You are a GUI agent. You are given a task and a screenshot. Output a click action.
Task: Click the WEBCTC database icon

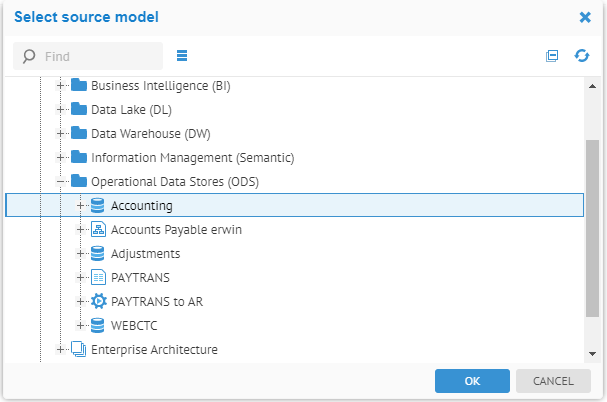tap(98, 326)
